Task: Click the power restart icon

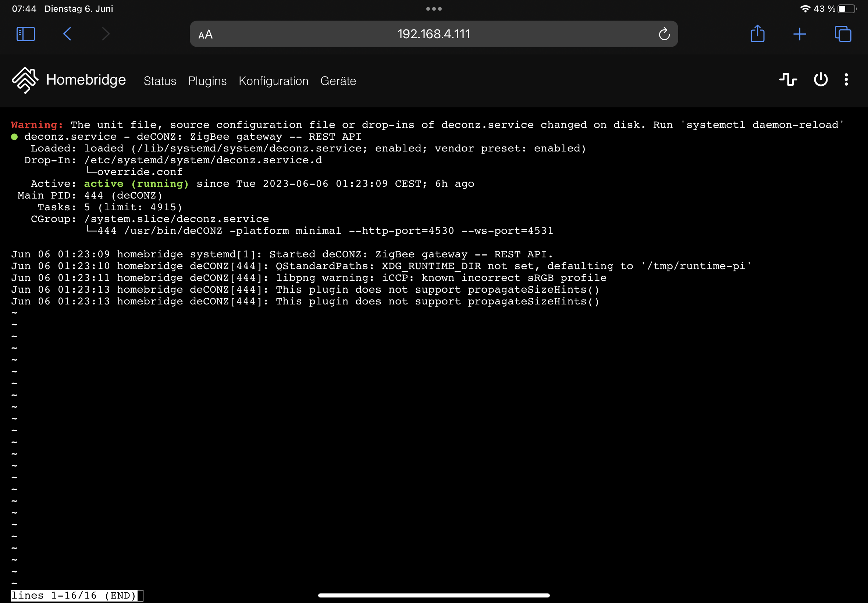Action: click(x=821, y=80)
